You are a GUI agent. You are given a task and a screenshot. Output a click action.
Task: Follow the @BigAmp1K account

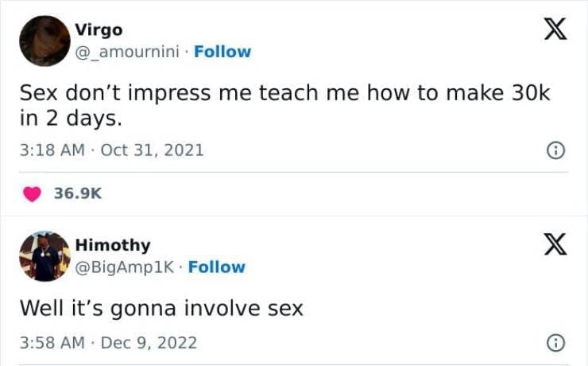tap(216, 267)
